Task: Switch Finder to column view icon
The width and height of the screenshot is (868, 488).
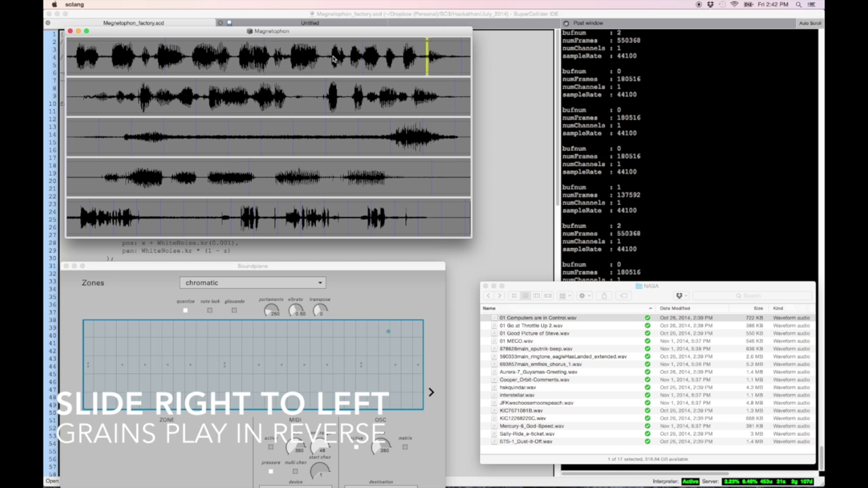Action: pyautogui.click(x=536, y=296)
